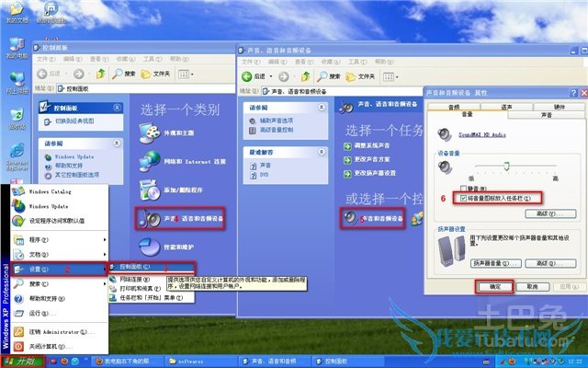Screen dimensions: 588x368
Task: Select 任务栏和「开始」菜单 submenu item
Action: click(152, 298)
